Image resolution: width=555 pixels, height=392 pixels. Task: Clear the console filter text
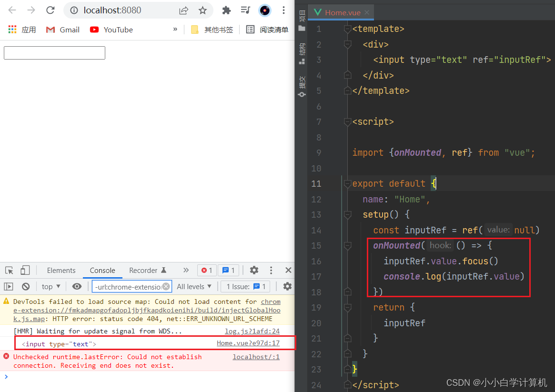166,287
